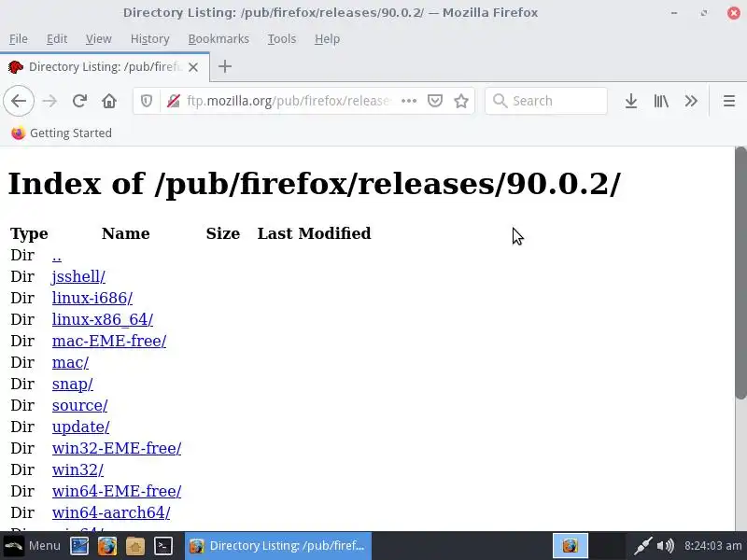
Task: Click the Name column header
Action: click(126, 233)
